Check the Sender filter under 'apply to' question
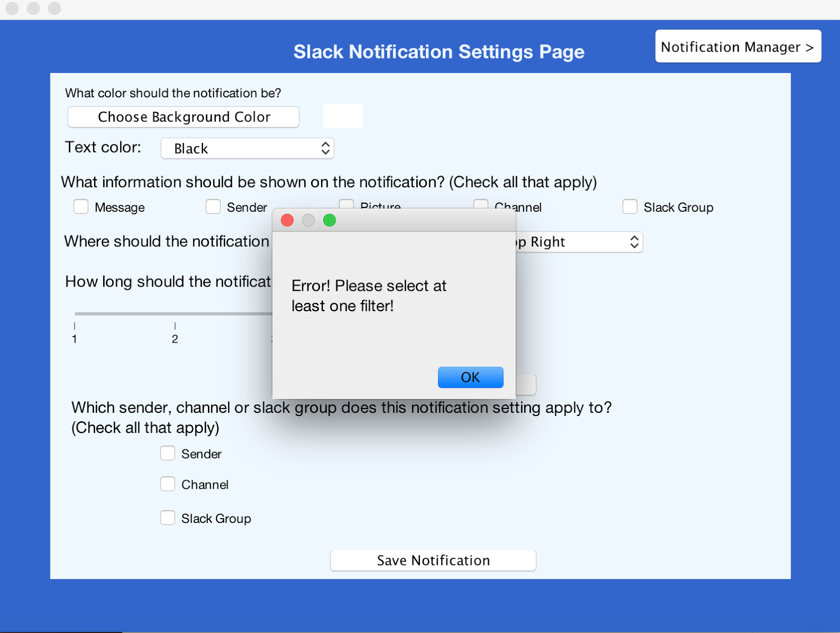This screenshot has height=633, width=840. click(x=167, y=453)
